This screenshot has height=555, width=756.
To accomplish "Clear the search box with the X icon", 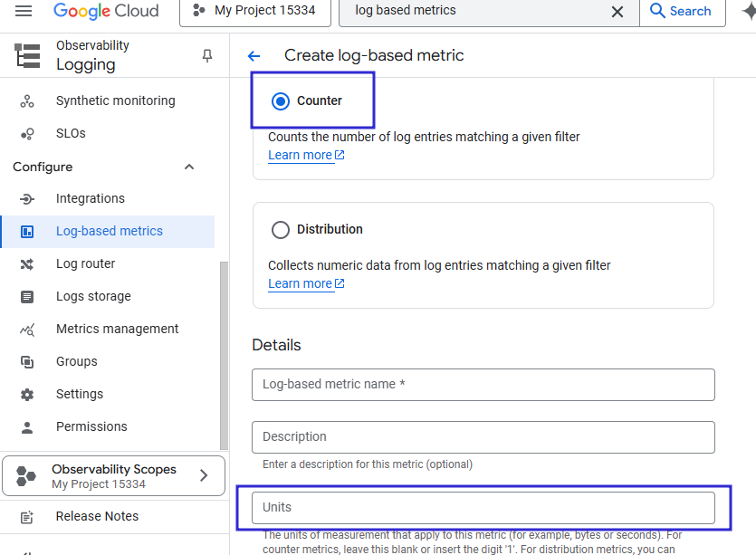I will pyautogui.click(x=617, y=12).
